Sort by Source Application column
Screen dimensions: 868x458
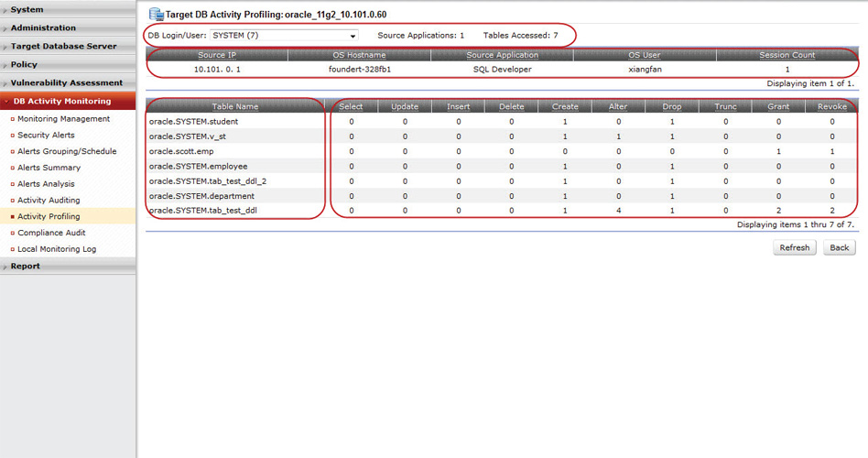[x=502, y=55]
